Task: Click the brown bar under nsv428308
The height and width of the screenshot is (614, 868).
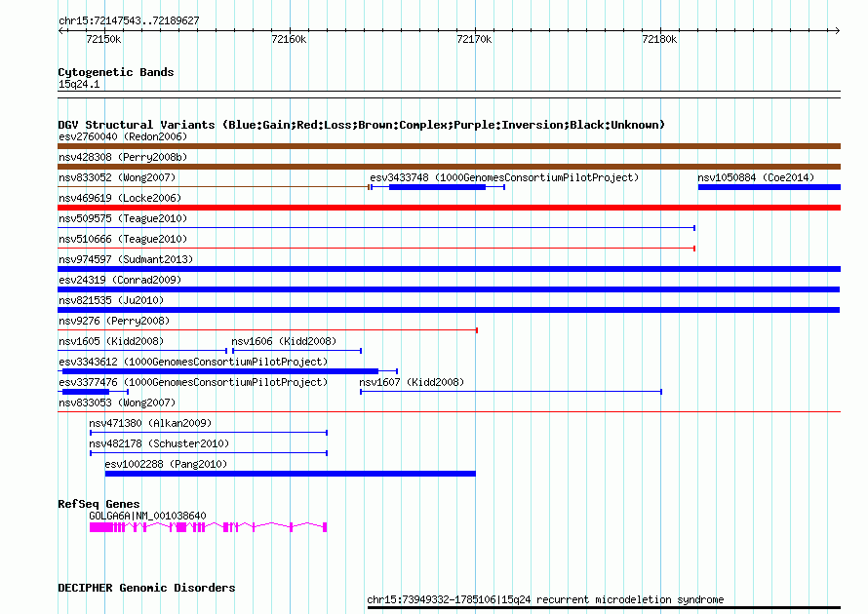Action: [x=449, y=167]
